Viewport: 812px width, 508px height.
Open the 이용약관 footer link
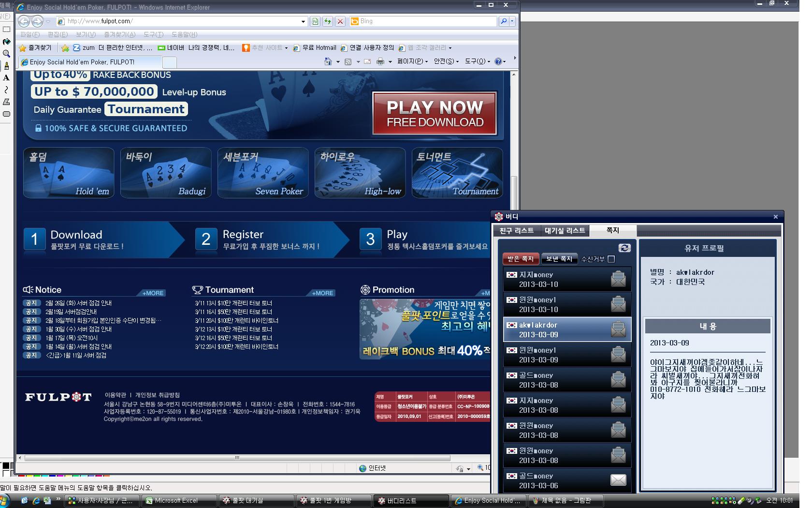click(116, 395)
